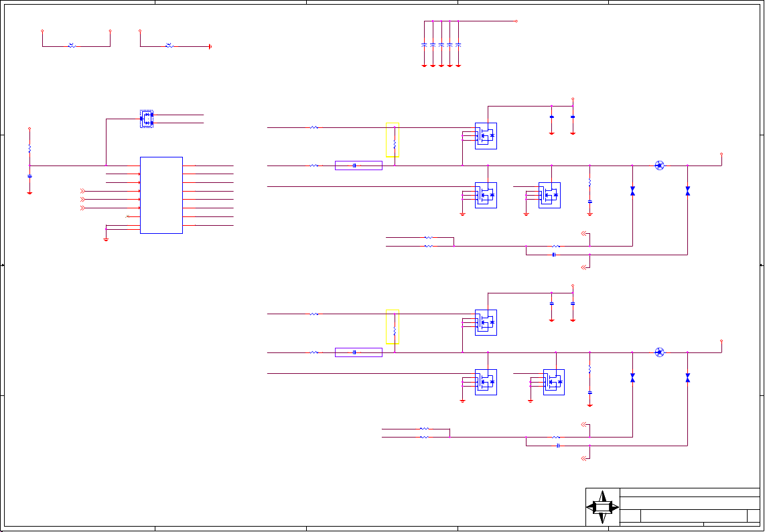Image resolution: width=769 pixels, height=532 pixels.
Task: Select the dashed-outline transistor above the IC
Action: 147,119
